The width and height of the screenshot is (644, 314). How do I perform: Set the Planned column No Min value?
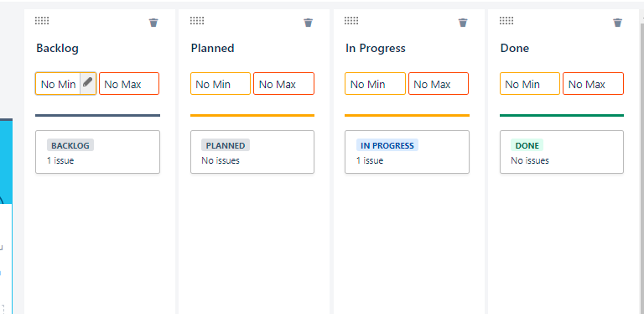click(221, 84)
